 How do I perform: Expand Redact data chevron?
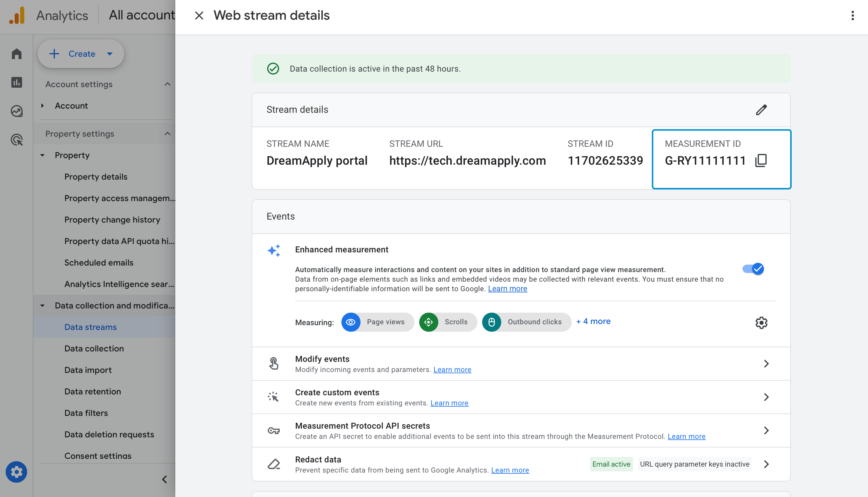766,464
